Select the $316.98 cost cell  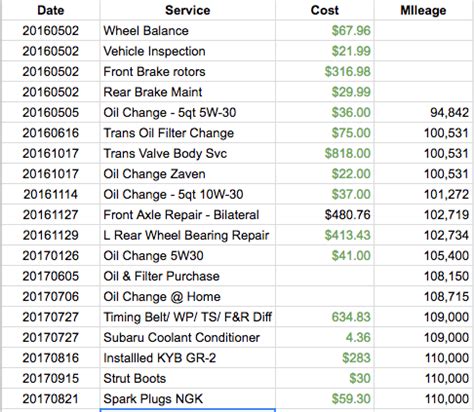pos(325,71)
